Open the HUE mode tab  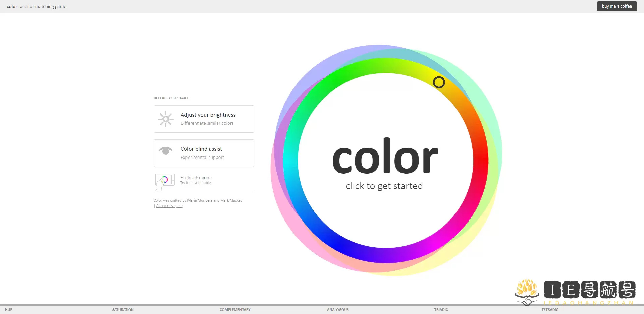(x=9, y=310)
